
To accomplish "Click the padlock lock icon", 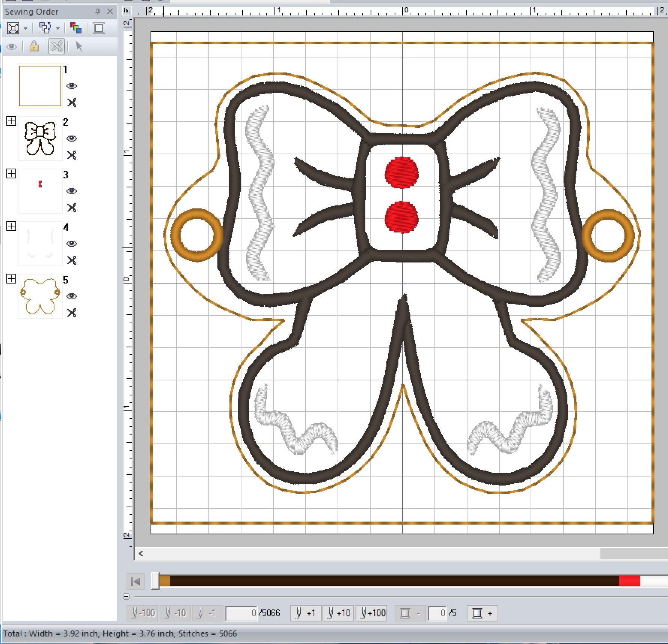I will tap(34, 47).
